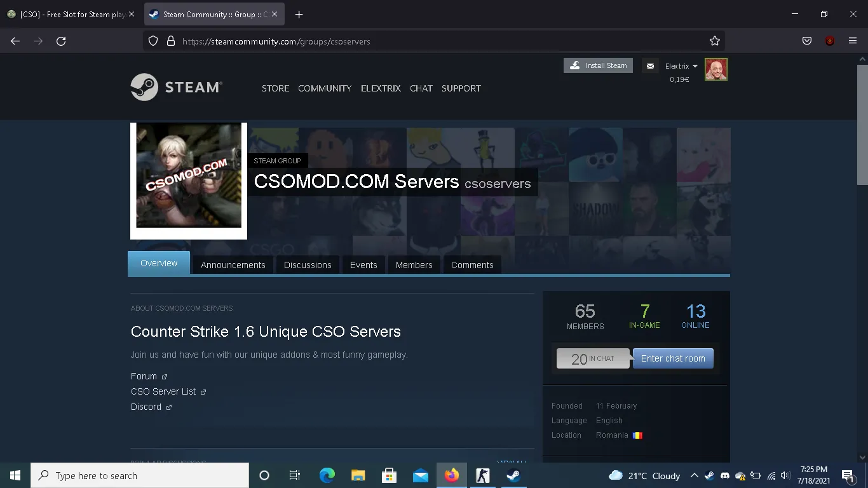Image resolution: width=868 pixels, height=488 pixels.
Task: Open the STORE menu
Action: pyautogui.click(x=275, y=88)
